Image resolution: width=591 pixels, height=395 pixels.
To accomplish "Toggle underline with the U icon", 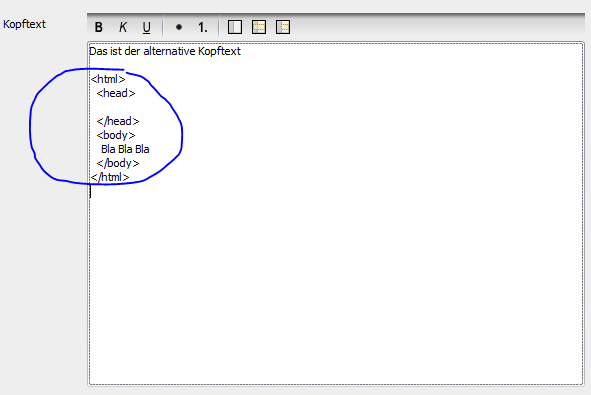I will pyautogui.click(x=147, y=27).
